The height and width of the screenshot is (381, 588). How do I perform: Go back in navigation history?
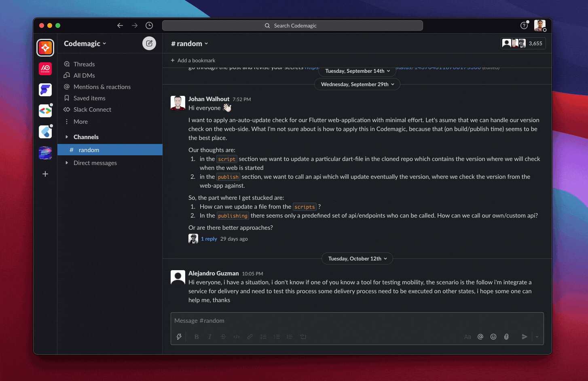click(x=120, y=25)
